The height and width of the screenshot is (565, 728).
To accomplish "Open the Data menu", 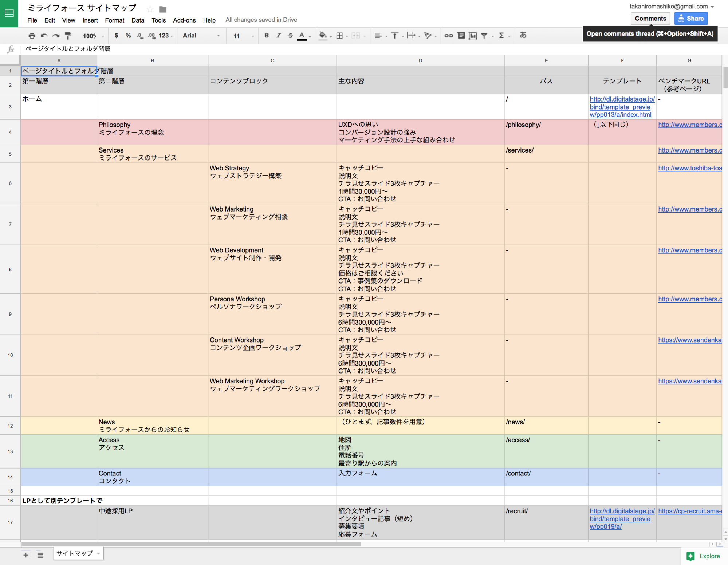I will tap(138, 20).
